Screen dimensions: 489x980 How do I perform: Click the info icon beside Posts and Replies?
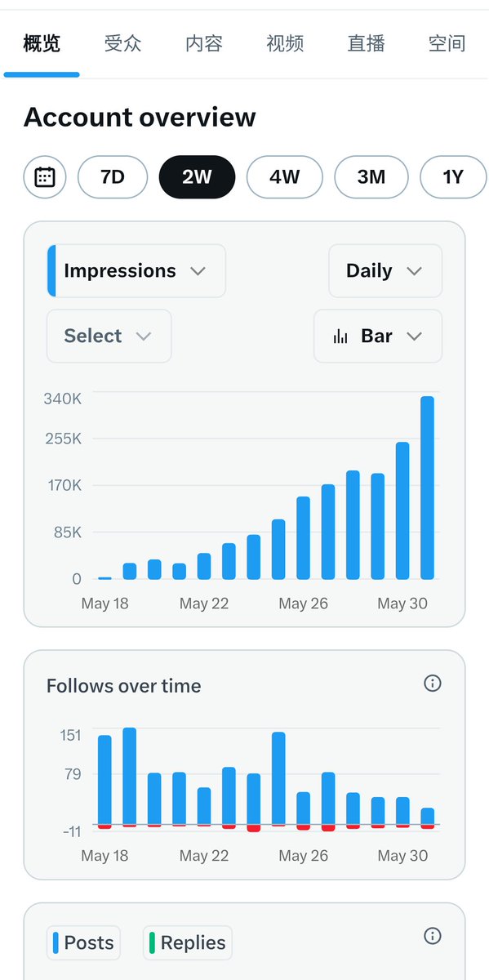tap(433, 936)
